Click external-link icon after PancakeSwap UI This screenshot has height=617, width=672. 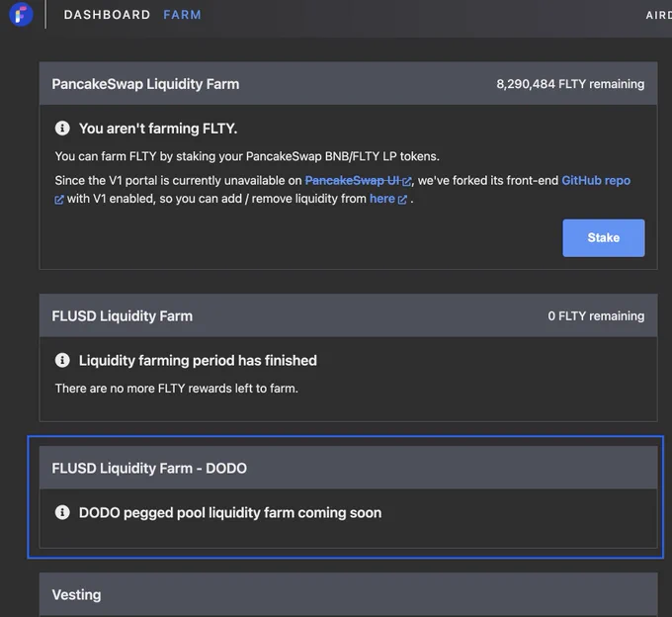406,182
